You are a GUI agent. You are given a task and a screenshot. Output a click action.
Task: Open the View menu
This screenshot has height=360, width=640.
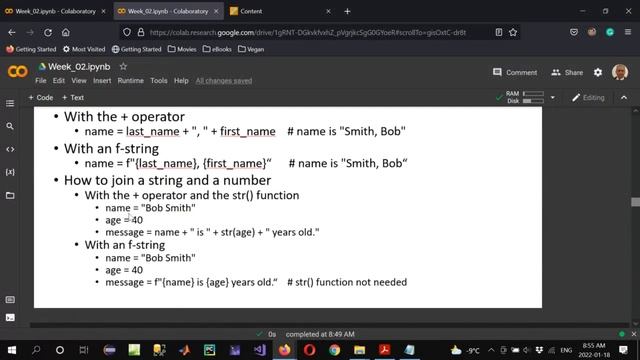[79, 81]
